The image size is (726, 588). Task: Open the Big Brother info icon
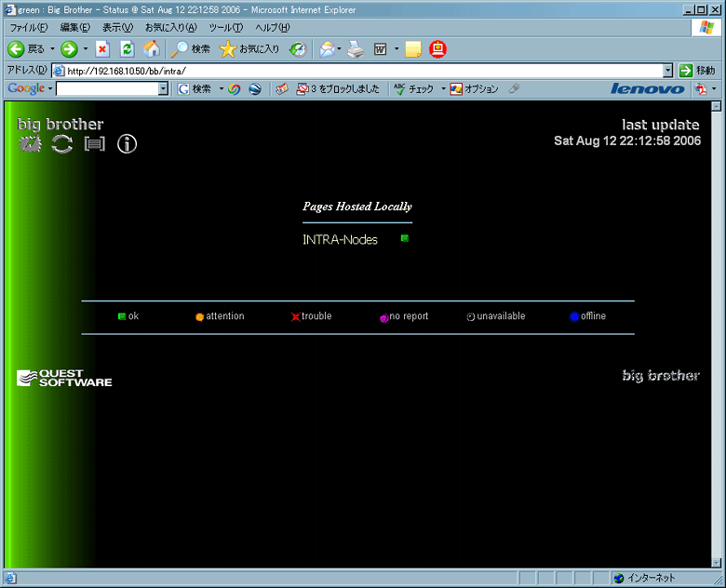click(x=127, y=143)
